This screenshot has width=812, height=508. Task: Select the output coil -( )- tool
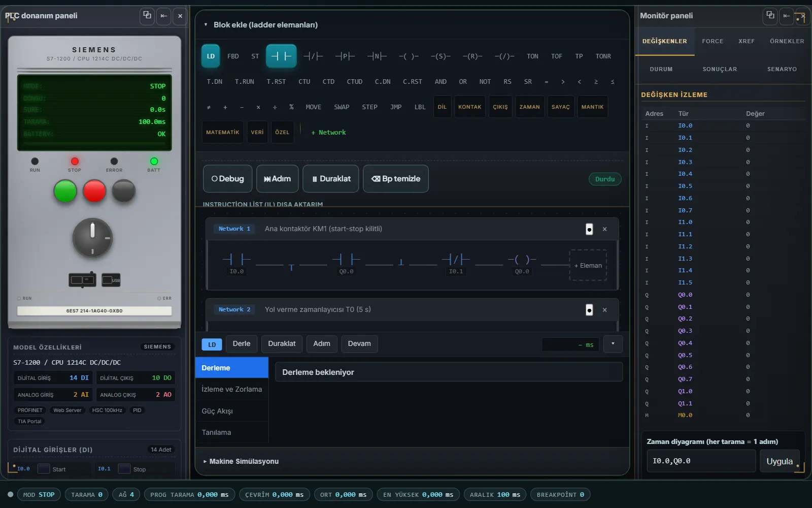pos(409,56)
